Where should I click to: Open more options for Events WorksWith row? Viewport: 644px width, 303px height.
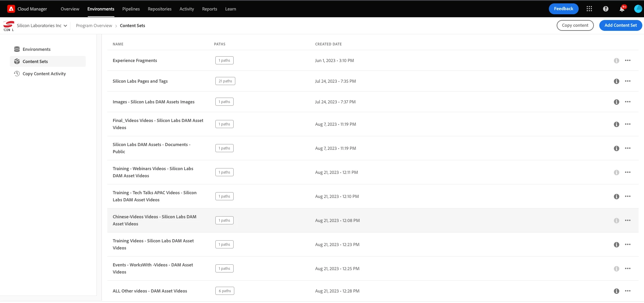pos(628,268)
